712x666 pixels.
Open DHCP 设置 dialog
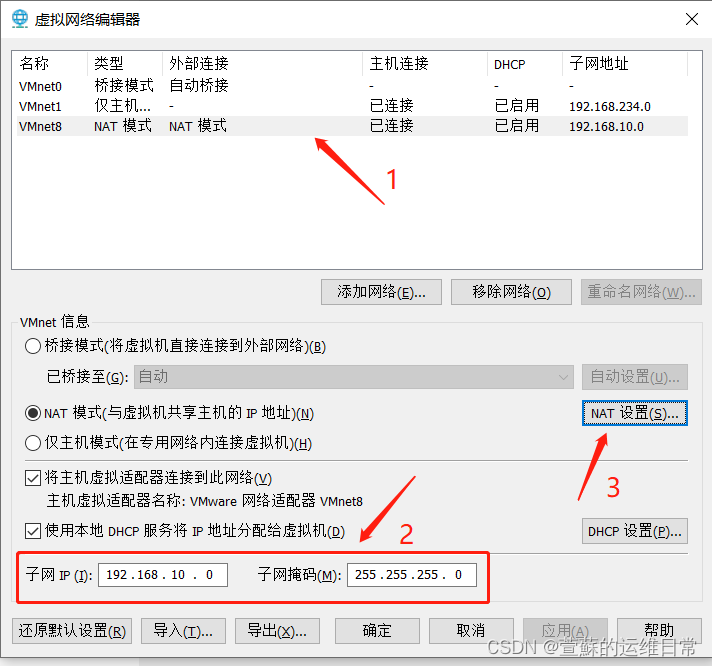click(x=635, y=531)
